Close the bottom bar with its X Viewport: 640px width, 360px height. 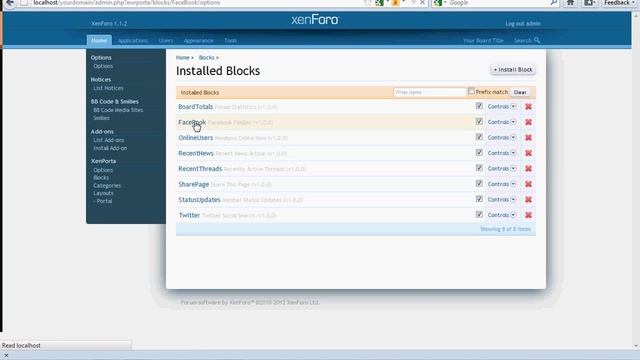click(x=6, y=356)
